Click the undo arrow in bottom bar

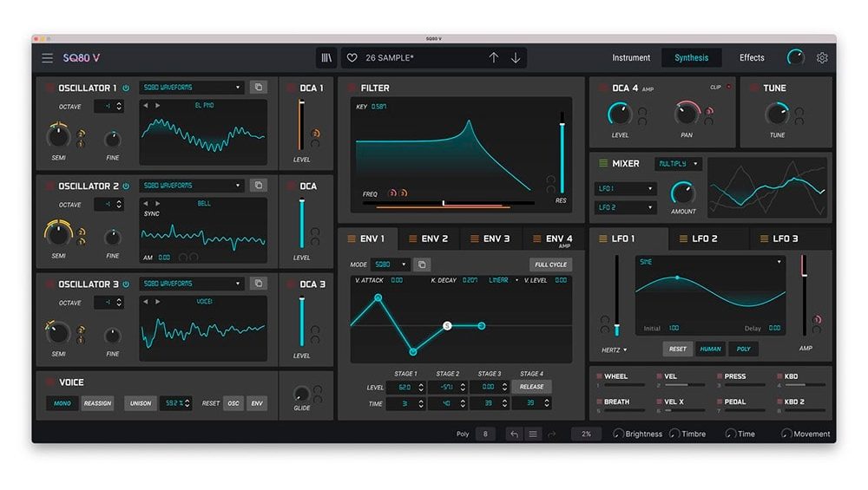[x=514, y=434]
